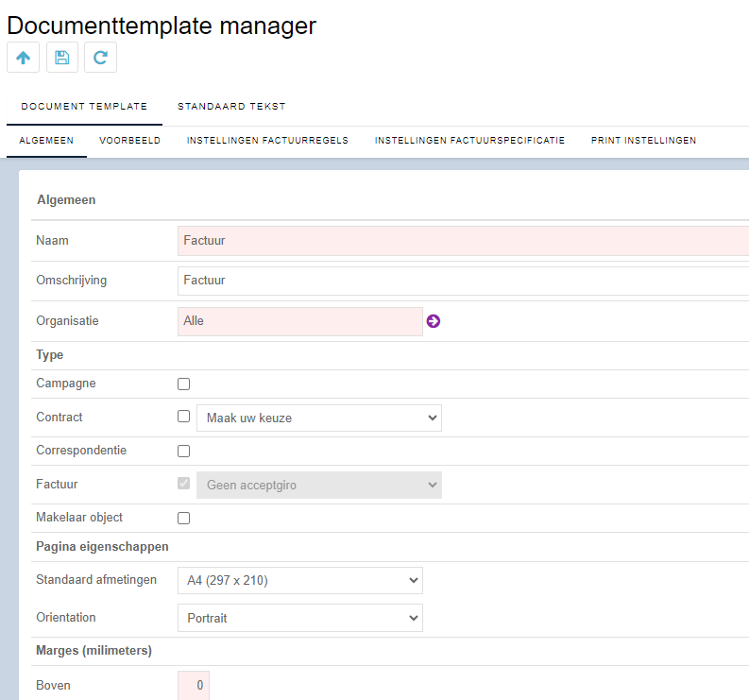The height and width of the screenshot is (700, 749).
Task: Switch to the Standaard Tekst tab
Action: pos(231,107)
